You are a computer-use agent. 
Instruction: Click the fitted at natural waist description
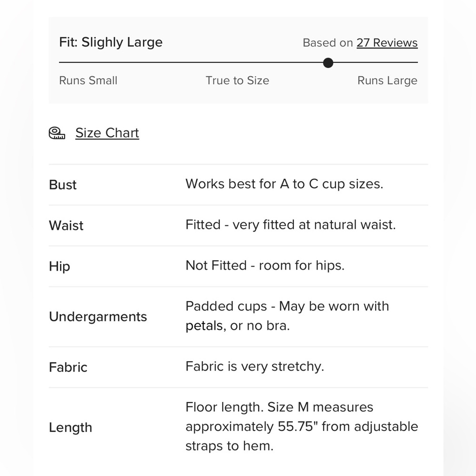[291, 225]
